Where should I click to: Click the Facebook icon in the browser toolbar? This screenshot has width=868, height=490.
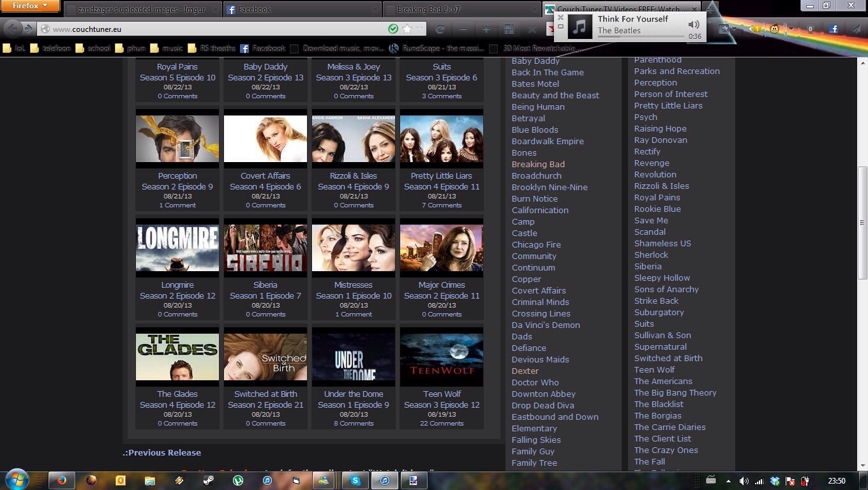pos(834,29)
